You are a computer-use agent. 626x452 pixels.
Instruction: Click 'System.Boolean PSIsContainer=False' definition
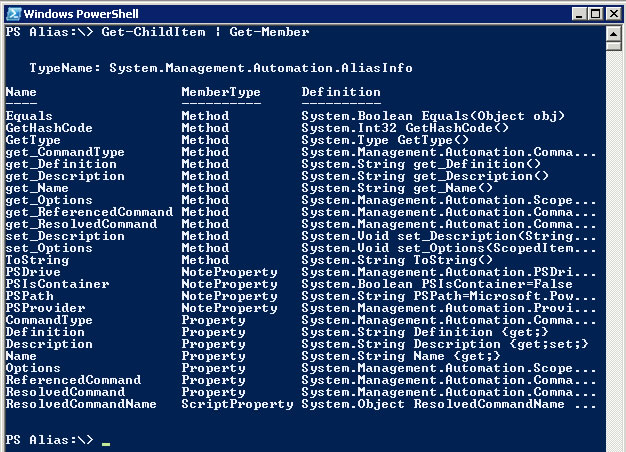(437, 284)
